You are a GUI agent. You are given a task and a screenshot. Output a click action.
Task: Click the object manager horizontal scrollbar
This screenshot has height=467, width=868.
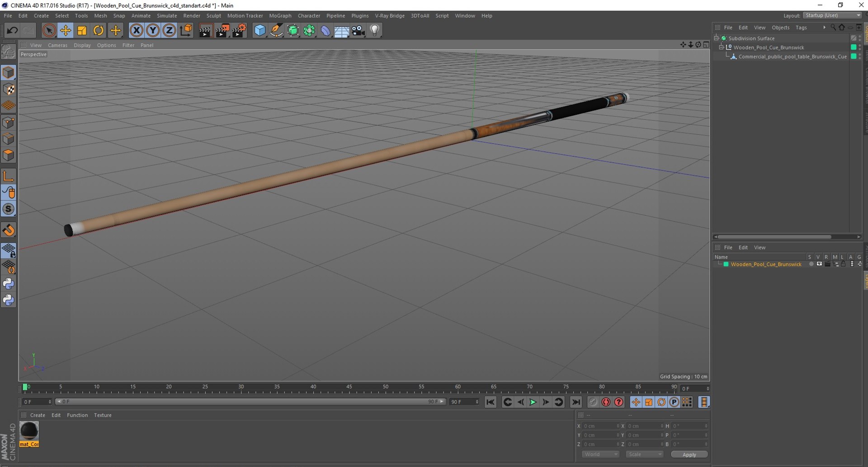[x=774, y=237]
